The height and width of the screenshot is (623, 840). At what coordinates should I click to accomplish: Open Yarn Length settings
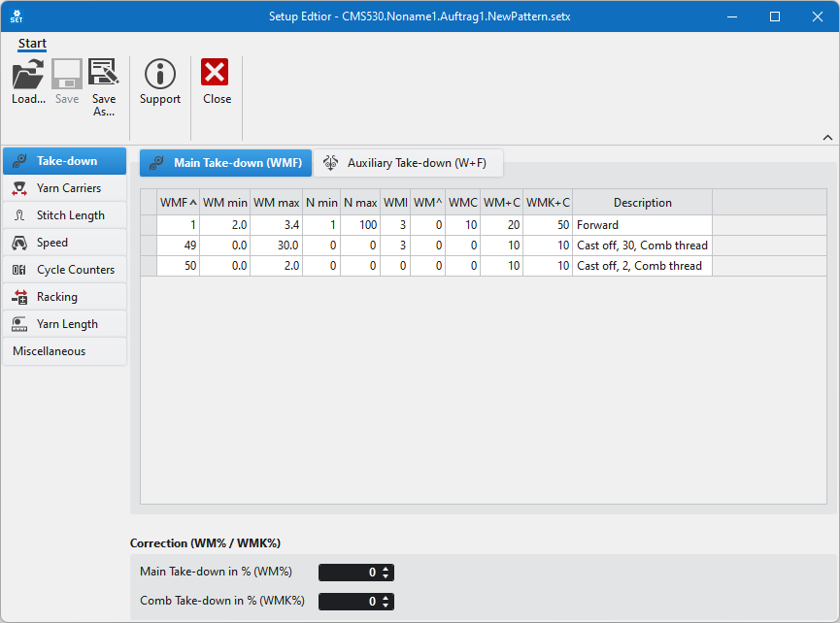65,324
